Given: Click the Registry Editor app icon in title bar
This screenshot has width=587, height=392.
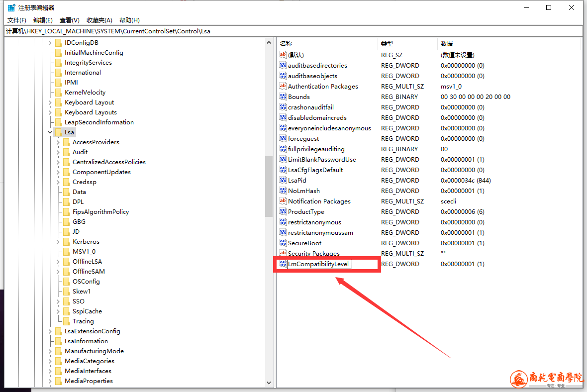Looking at the screenshot, I should [x=11, y=7].
